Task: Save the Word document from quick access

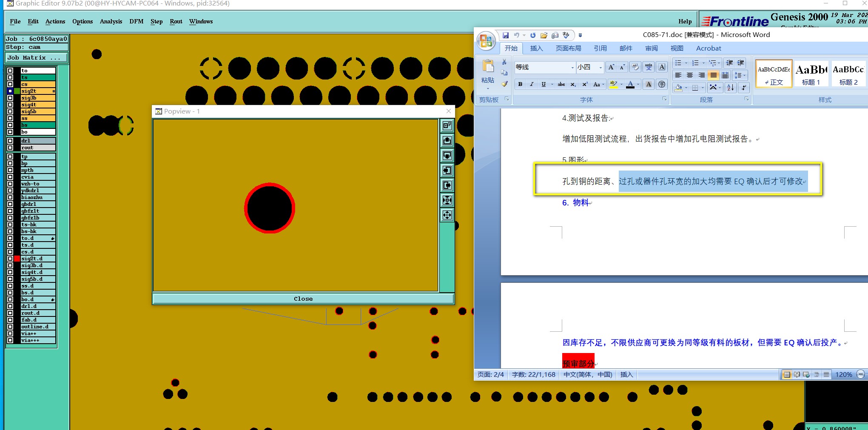Action: pos(506,35)
